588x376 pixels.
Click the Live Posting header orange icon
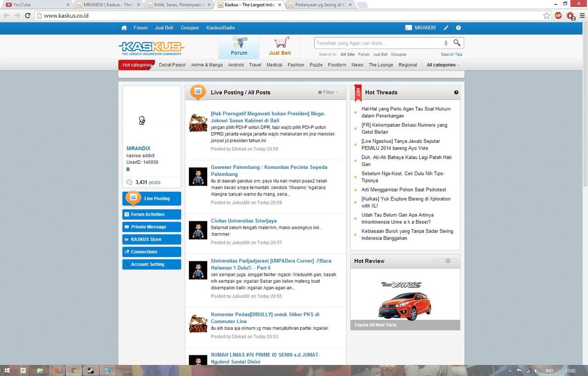pos(198,92)
